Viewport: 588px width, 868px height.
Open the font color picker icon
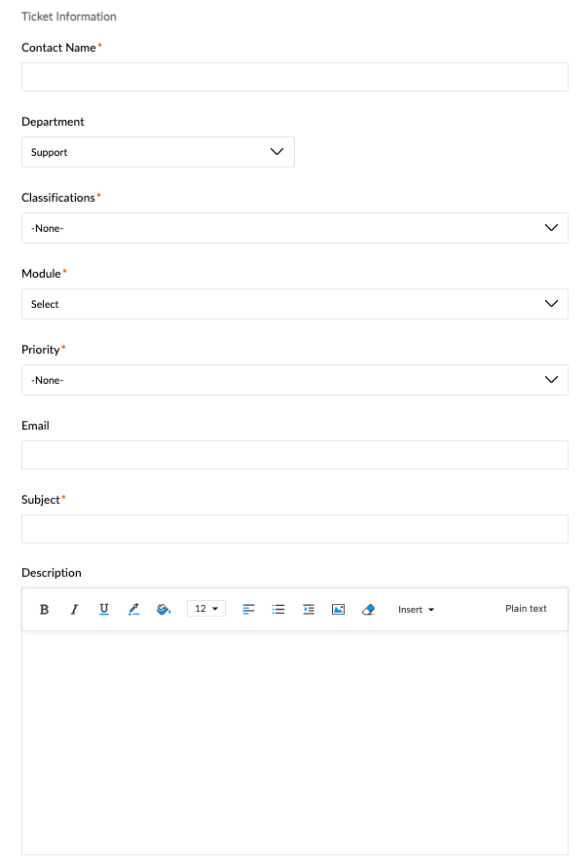tap(134, 609)
